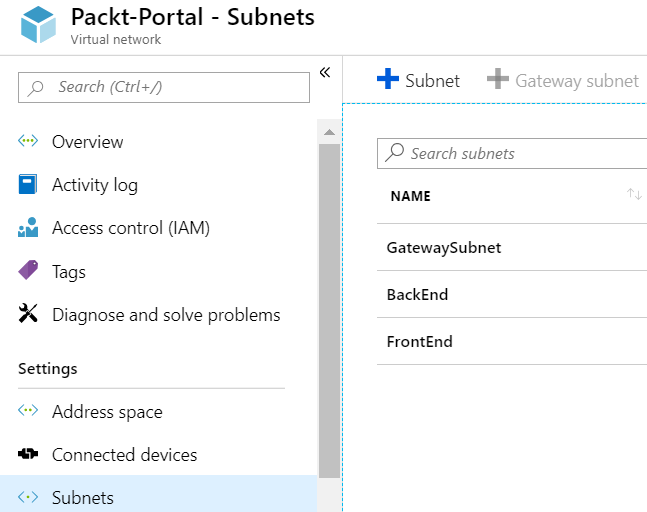Click the sidebar scroll up arrow

(x=329, y=132)
